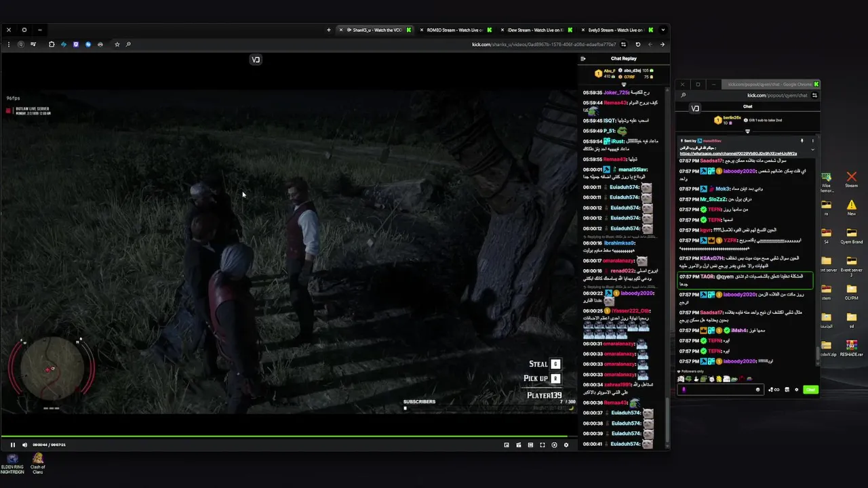
Task: Seek along the green video progress bar
Action: (288, 436)
